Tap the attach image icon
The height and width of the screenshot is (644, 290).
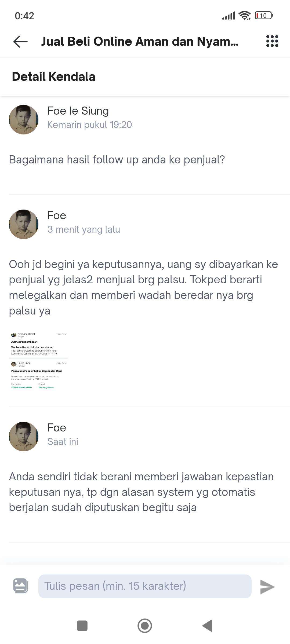(x=21, y=586)
